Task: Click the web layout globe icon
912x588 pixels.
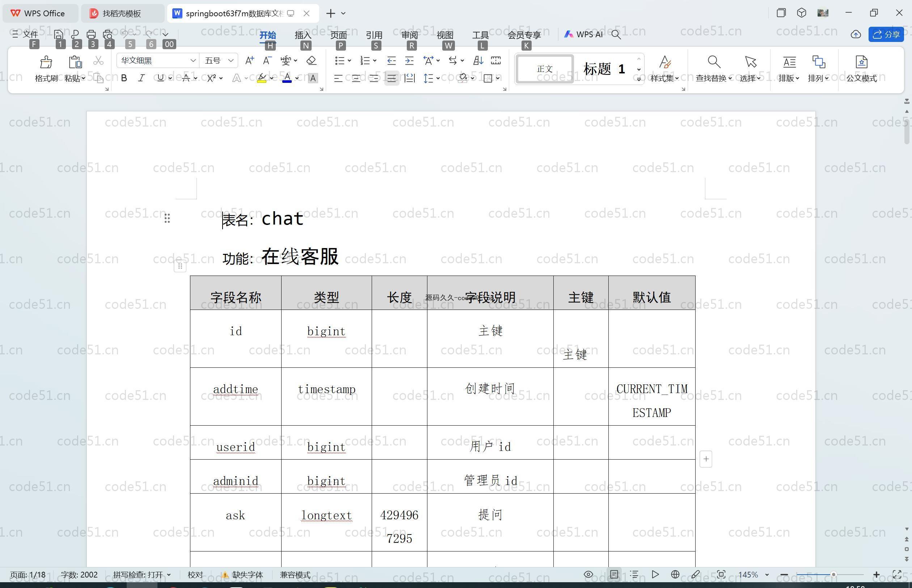Action: click(675, 574)
